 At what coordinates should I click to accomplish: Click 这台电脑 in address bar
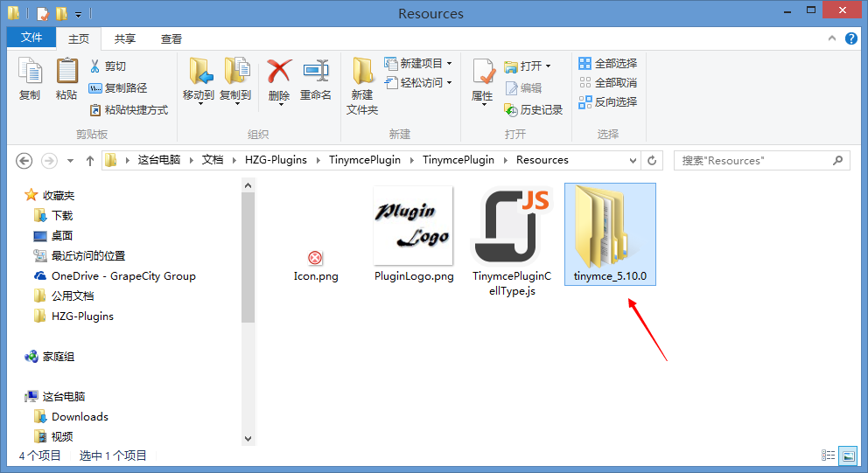(x=159, y=160)
